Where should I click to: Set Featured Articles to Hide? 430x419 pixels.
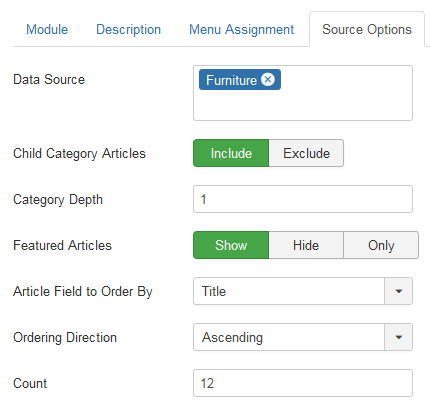pos(306,245)
